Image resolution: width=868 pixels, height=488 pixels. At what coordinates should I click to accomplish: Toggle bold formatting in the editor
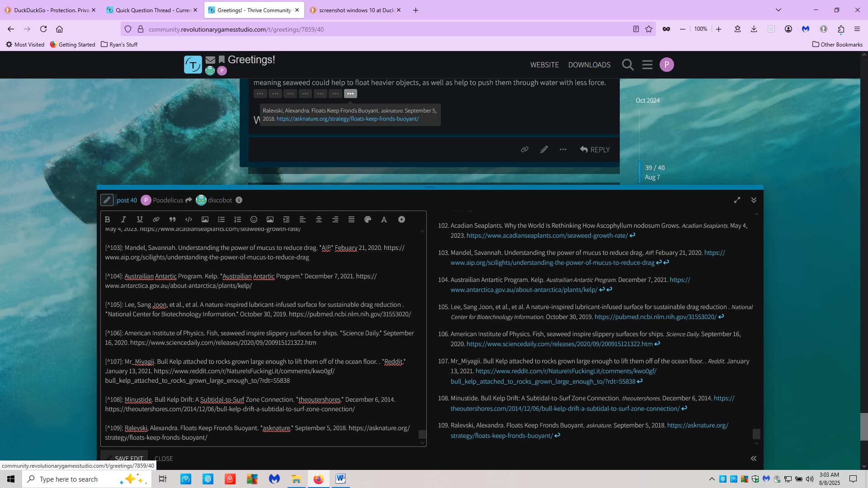click(107, 220)
